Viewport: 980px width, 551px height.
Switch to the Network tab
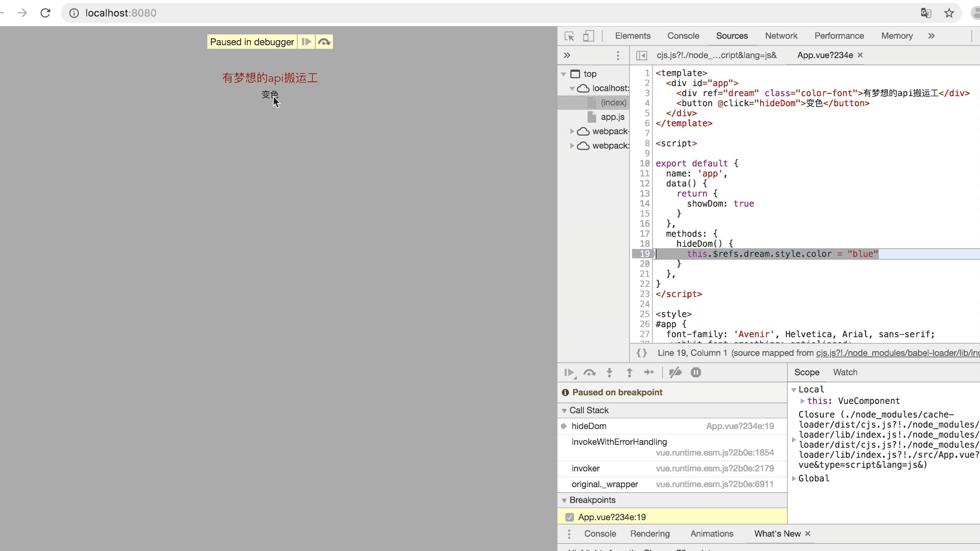coord(781,36)
